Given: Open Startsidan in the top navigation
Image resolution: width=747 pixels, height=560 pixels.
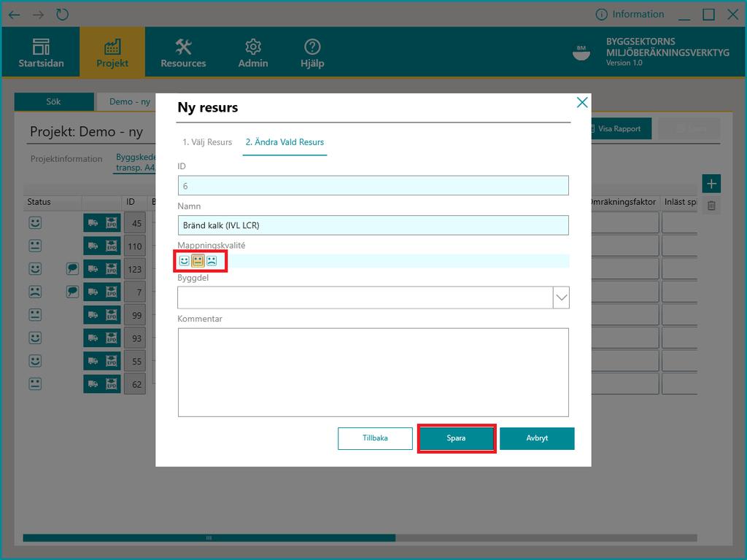Looking at the screenshot, I should pyautogui.click(x=41, y=52).
